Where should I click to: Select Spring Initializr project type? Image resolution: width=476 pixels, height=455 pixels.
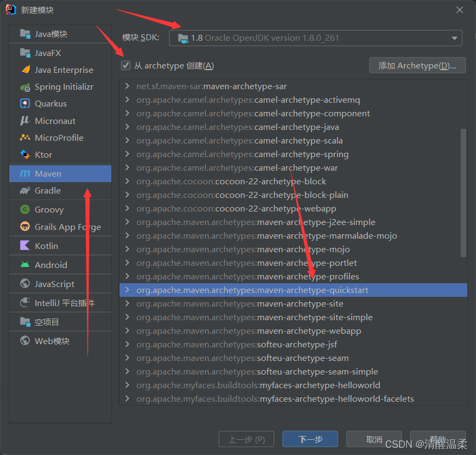pos(60,87)
